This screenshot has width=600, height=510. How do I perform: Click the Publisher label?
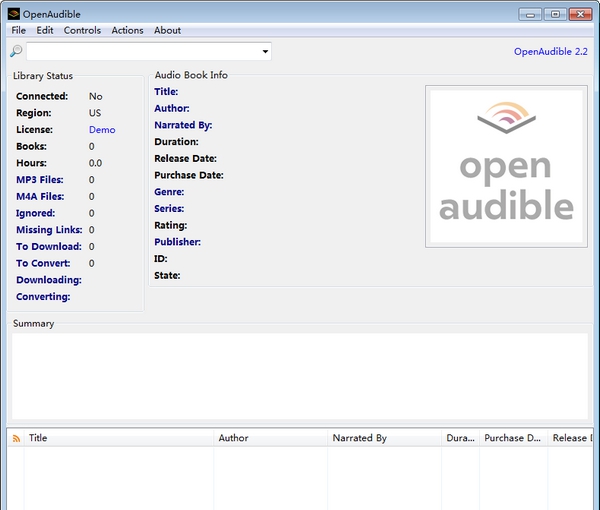point(178,242)
